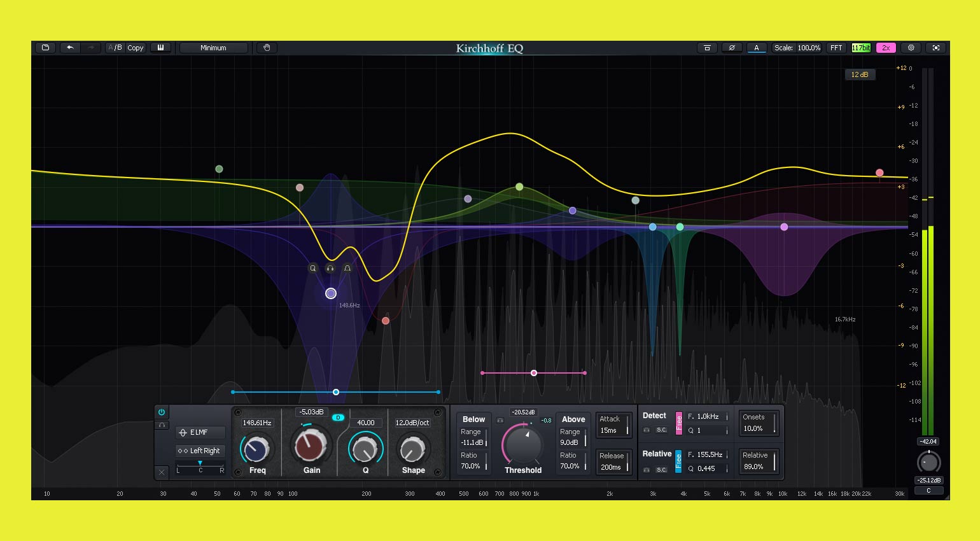Click the Copy button
Screen dimensions: 980x541
136,48
